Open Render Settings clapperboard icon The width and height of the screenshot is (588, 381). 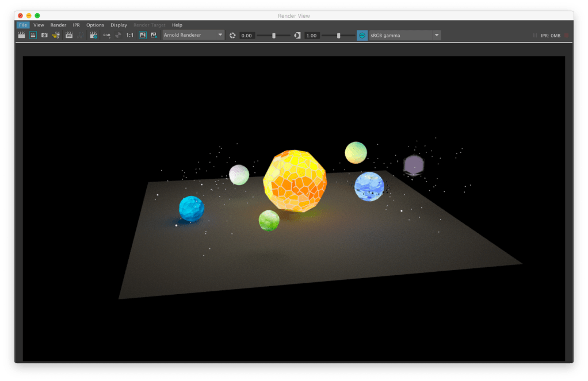[93, 36]
